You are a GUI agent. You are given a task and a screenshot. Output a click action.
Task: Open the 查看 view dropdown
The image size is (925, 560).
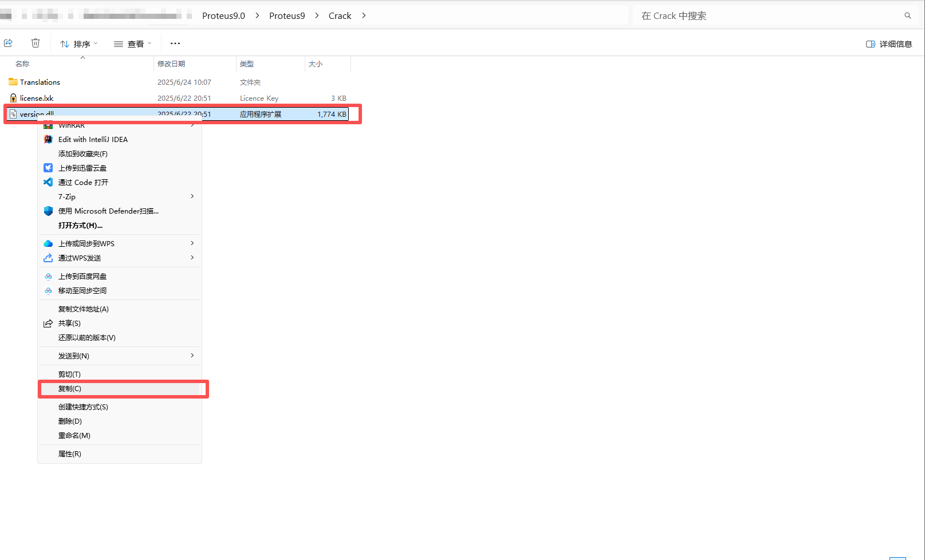point(133,44)
